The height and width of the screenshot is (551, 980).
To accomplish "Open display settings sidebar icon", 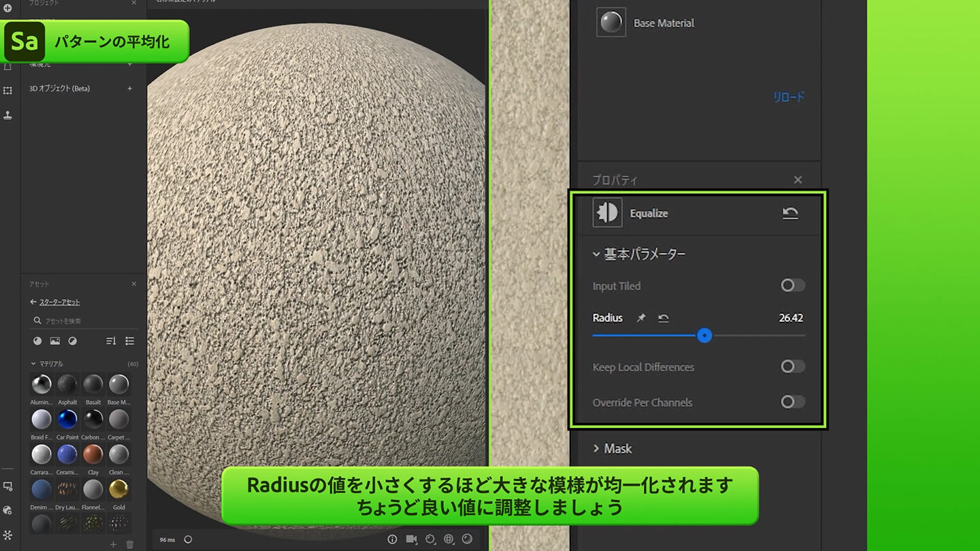I will pos(7,486).
